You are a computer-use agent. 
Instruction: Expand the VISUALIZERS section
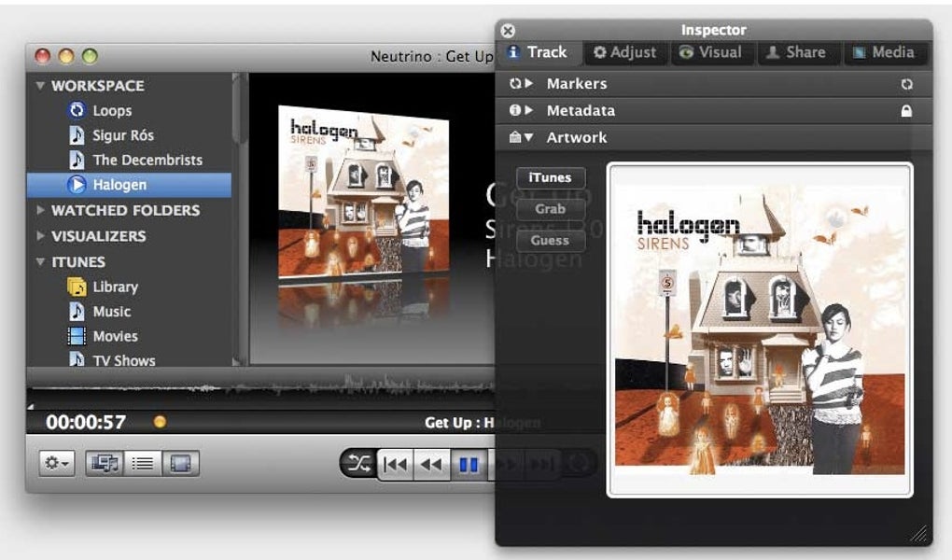(40, 235)
